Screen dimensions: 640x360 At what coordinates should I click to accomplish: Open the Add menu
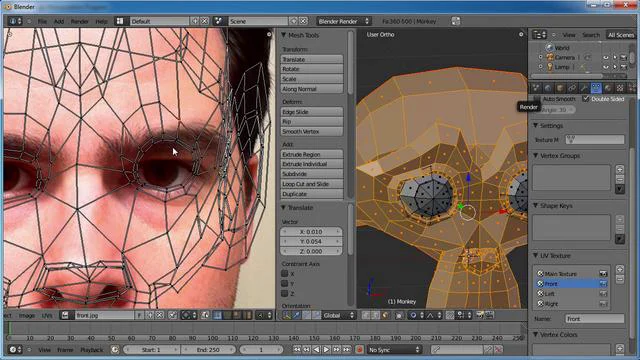coord(59,21)
